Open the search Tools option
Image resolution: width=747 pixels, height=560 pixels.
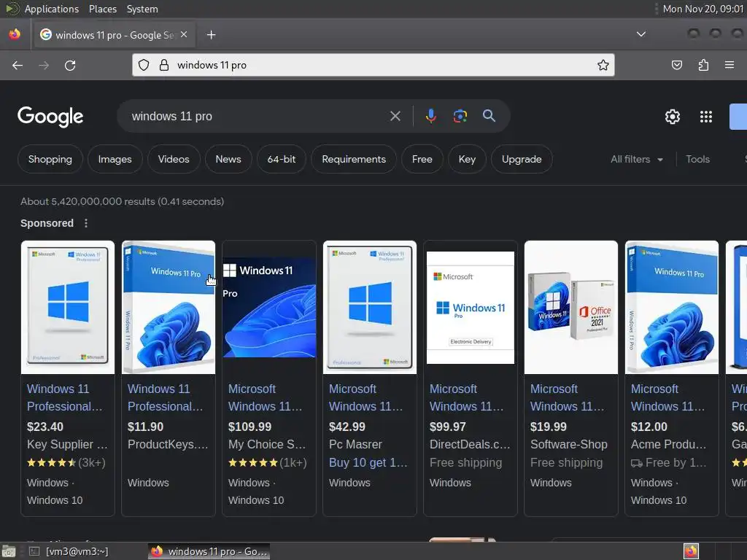pos(697,160)
